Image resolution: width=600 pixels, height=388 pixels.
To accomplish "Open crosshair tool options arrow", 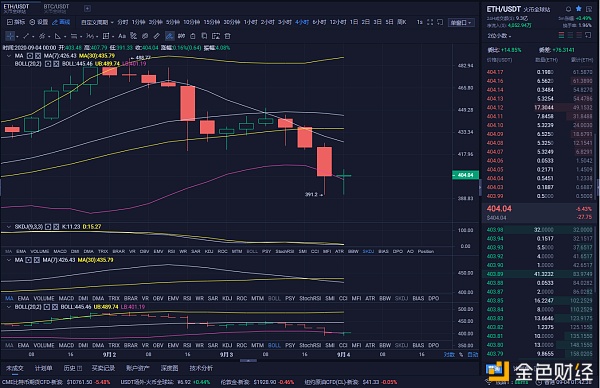I will click(x=18, y=36).
